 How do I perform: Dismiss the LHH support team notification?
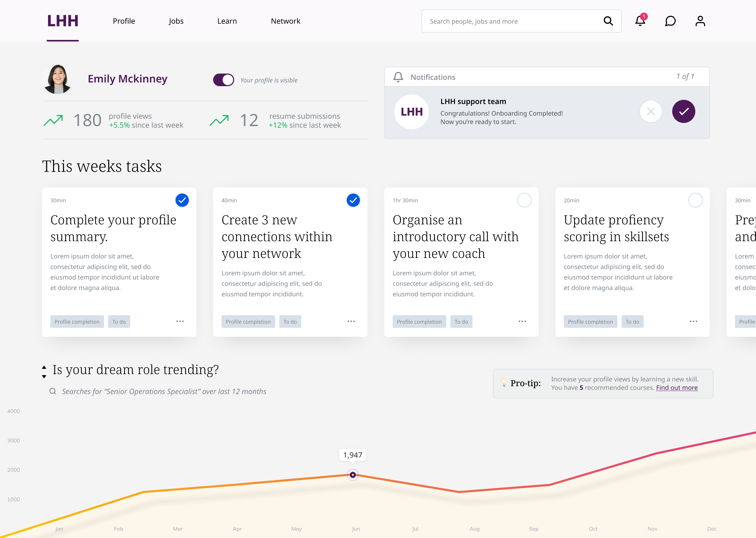coord(651,111)
